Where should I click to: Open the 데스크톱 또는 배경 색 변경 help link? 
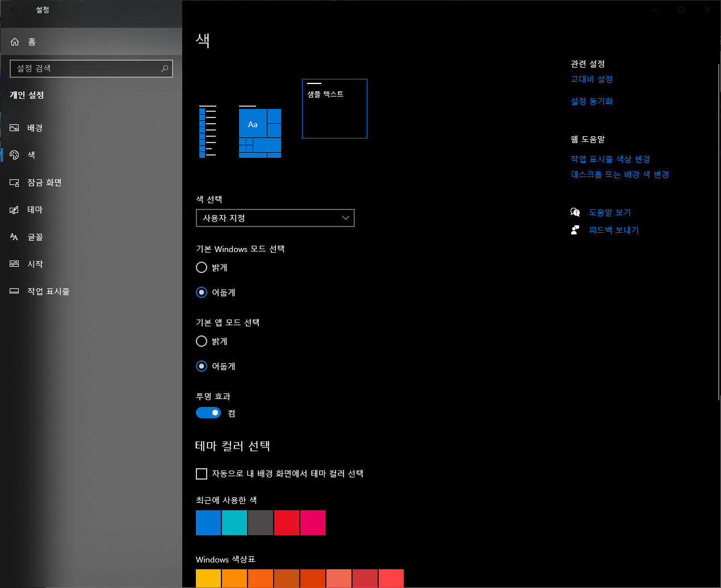[x=620, y=174]
